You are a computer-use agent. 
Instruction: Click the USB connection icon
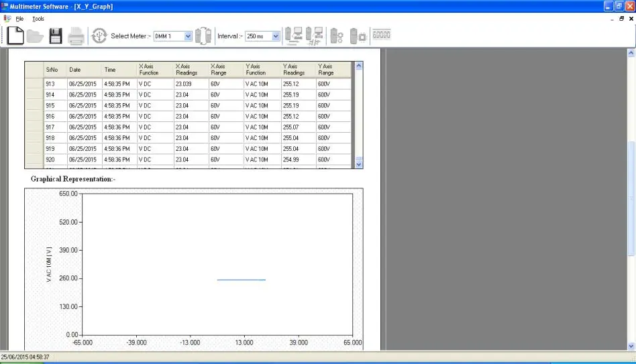click(99, 36)
